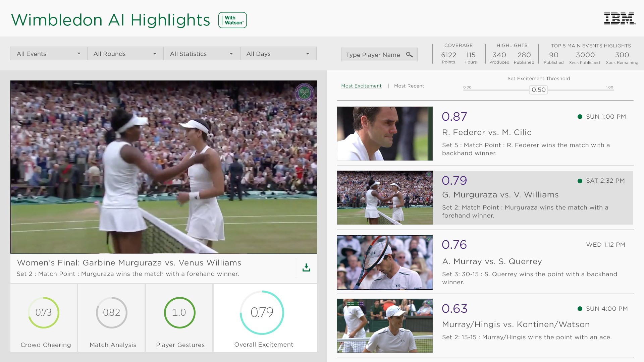Switch to Most Recent sorting

click(409, 86)
